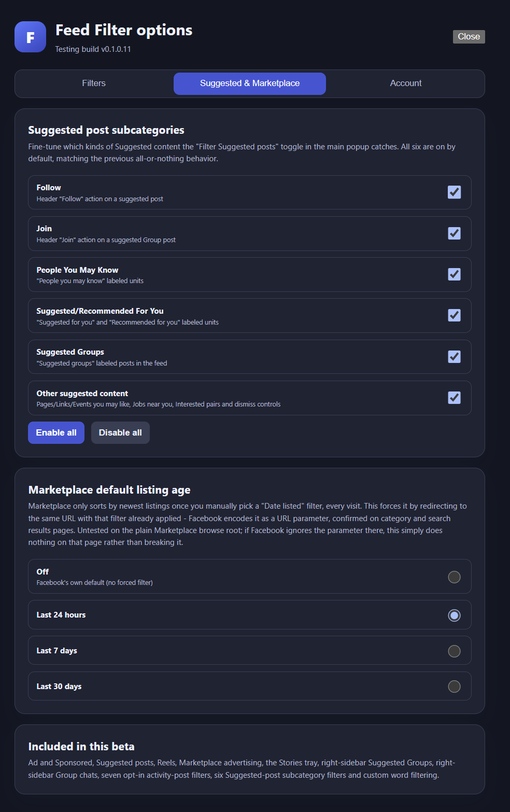
Task: Select the Last 7 days radio button
Action: [x=454, y=651]
